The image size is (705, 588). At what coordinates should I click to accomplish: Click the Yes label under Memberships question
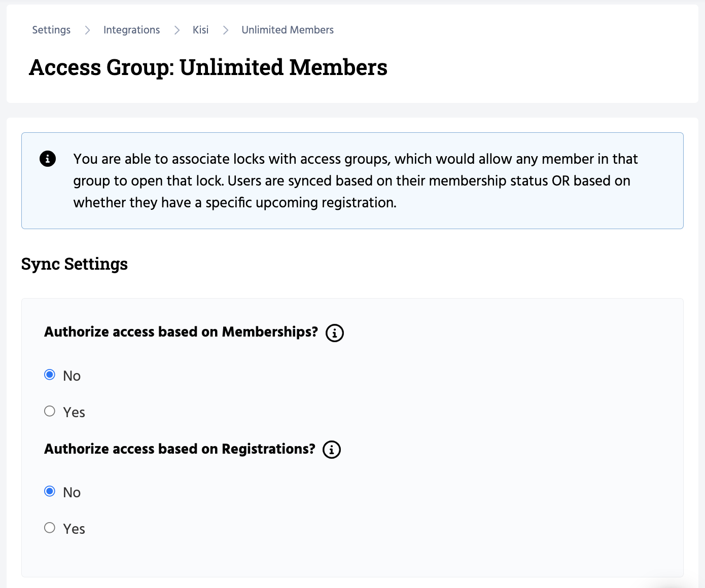[74, 413]
